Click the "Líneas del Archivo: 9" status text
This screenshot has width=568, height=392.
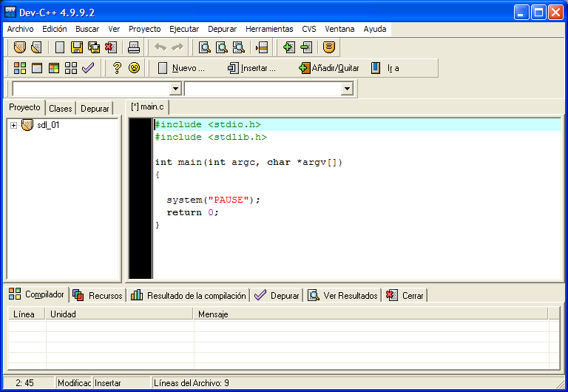pos(192,383)
